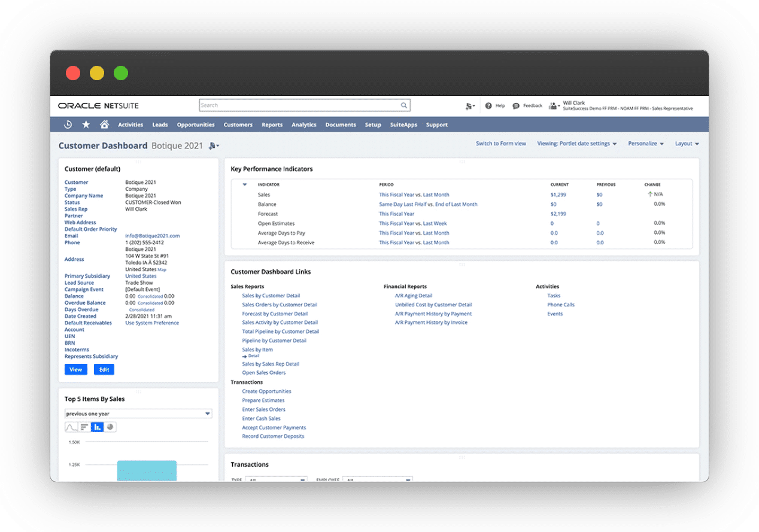This screenshot has height=532, width=759.
Task: Open the 'previous one year' period dropdown
Action: point(138,414)
